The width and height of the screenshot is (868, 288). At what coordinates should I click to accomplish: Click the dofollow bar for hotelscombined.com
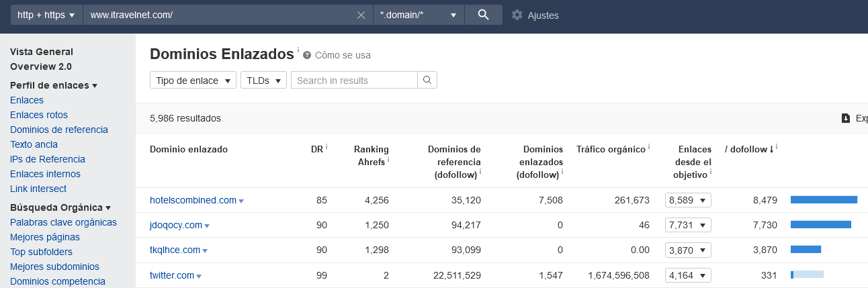tap(824, 199)
